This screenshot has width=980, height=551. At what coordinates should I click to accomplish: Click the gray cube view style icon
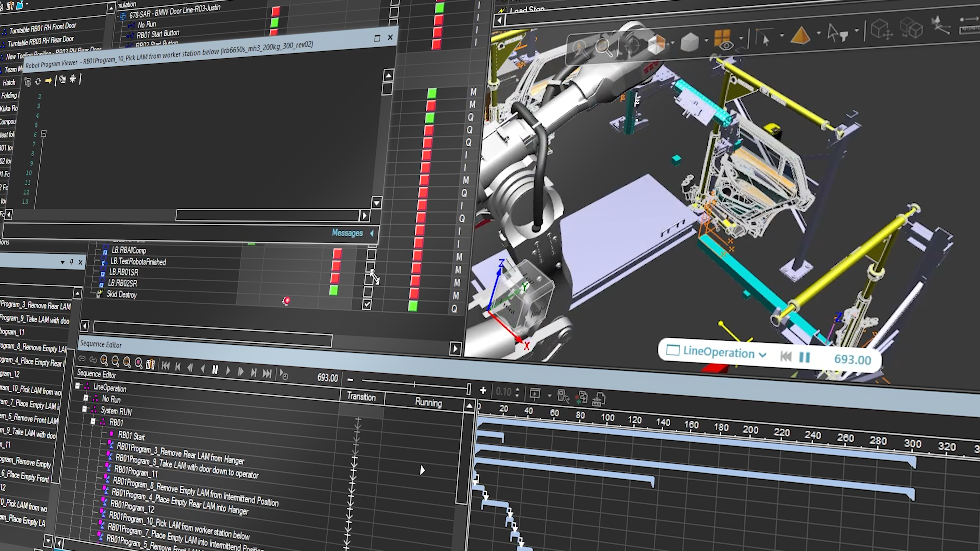[689, 42]
